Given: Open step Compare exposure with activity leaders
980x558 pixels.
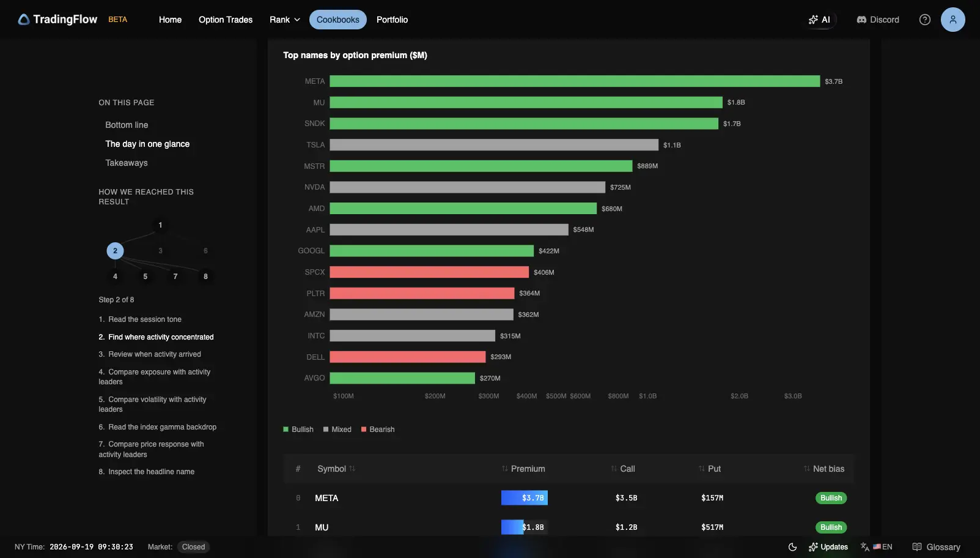Looking at the screenshot, I should pyautogui.click(x=155, y=377).
